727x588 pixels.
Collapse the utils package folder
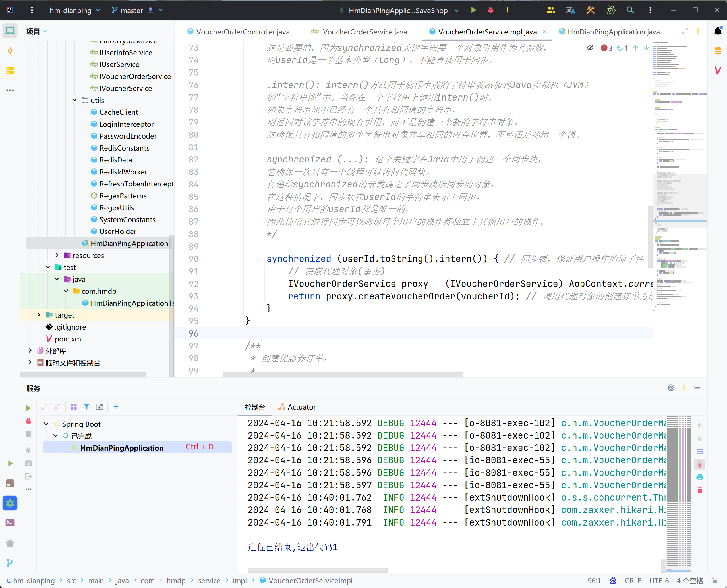click(74, 100)
